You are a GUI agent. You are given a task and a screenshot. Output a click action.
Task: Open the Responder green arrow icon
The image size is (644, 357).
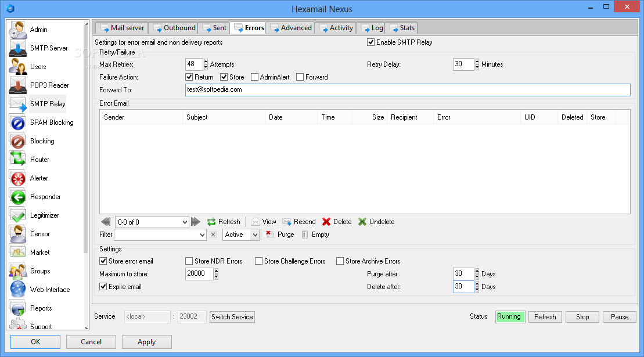click(x=18, y=197)
